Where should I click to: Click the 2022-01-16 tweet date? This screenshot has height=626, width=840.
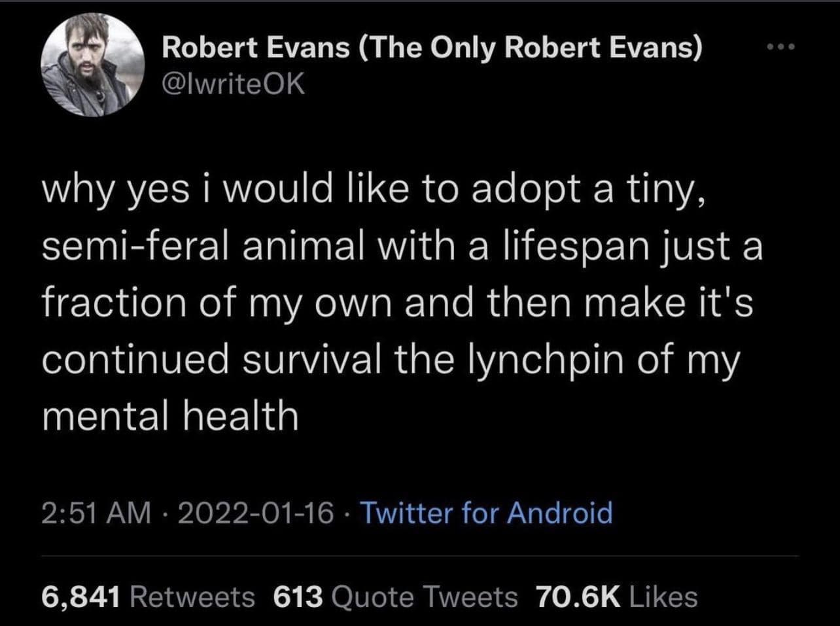pos(256,512)
